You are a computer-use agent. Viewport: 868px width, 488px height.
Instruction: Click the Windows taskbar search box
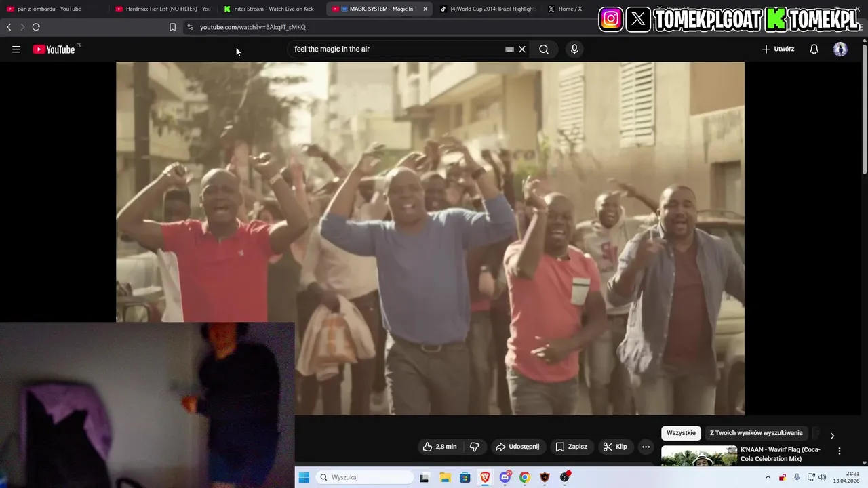click(x=365, y=477)
